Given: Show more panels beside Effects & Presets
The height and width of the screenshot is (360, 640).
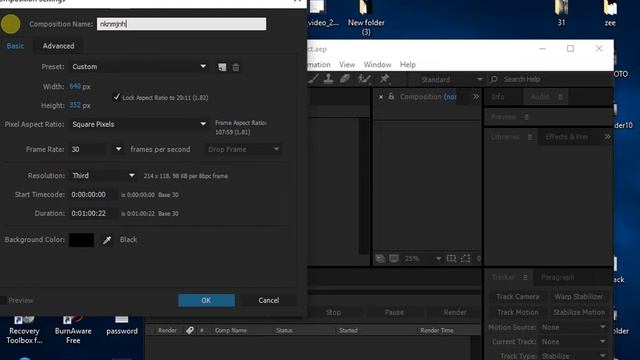Looking at the screenshot, I should click(607, 137).
